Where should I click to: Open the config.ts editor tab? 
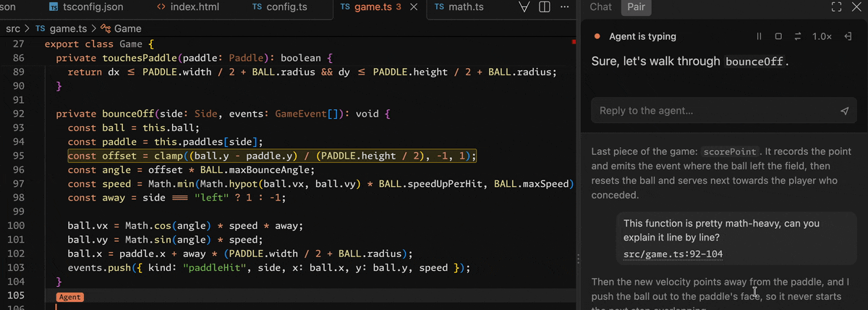[281, 7]
